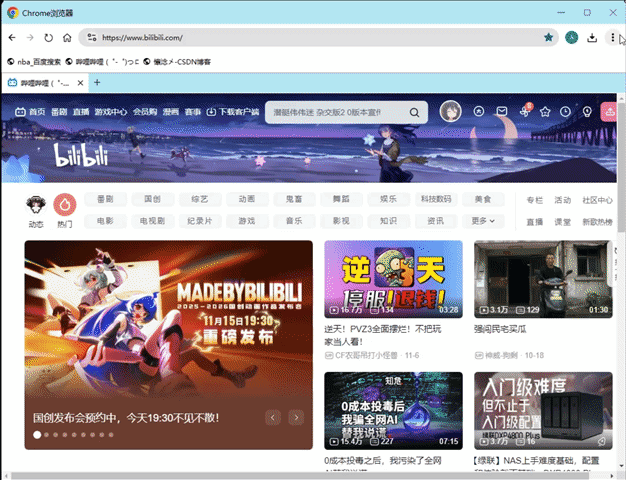Open the 社区中心 link
Viewport: 626px width, 480px height.
pos(597,200)
